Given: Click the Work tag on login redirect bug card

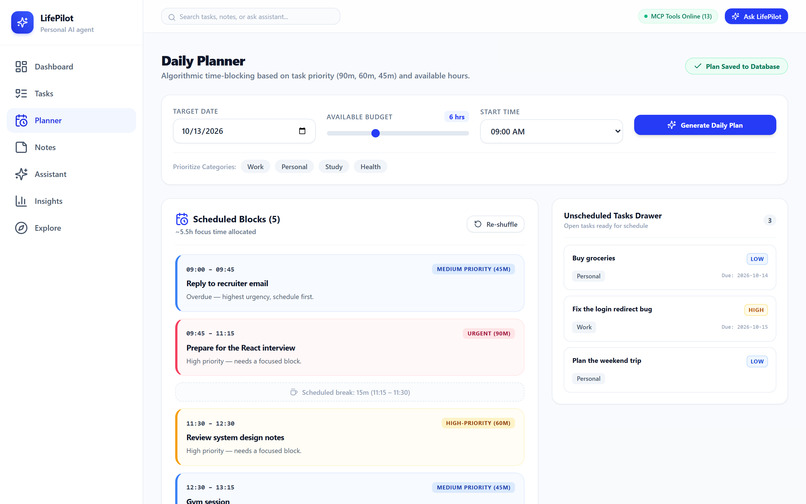Looking at the screenshot, I should 584,327.
